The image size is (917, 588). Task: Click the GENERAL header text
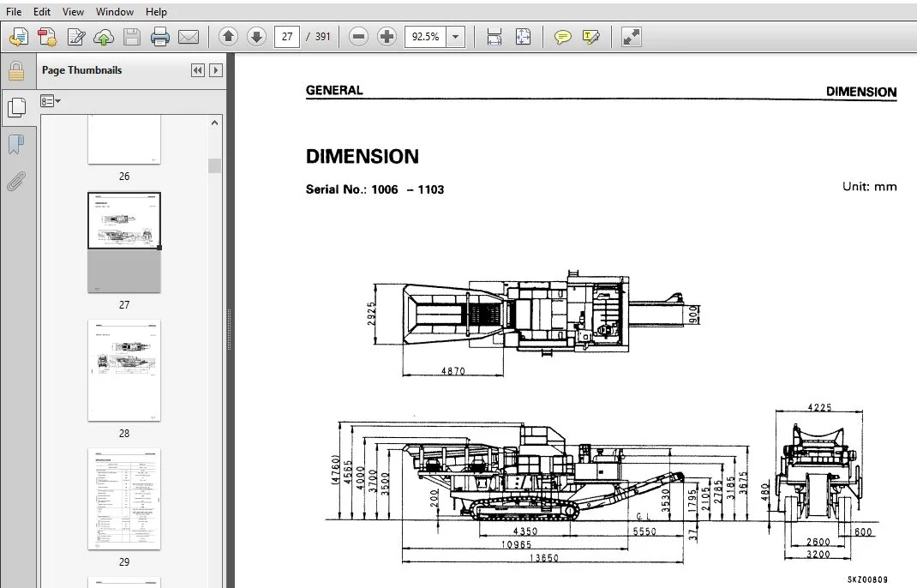pos(334,90)
